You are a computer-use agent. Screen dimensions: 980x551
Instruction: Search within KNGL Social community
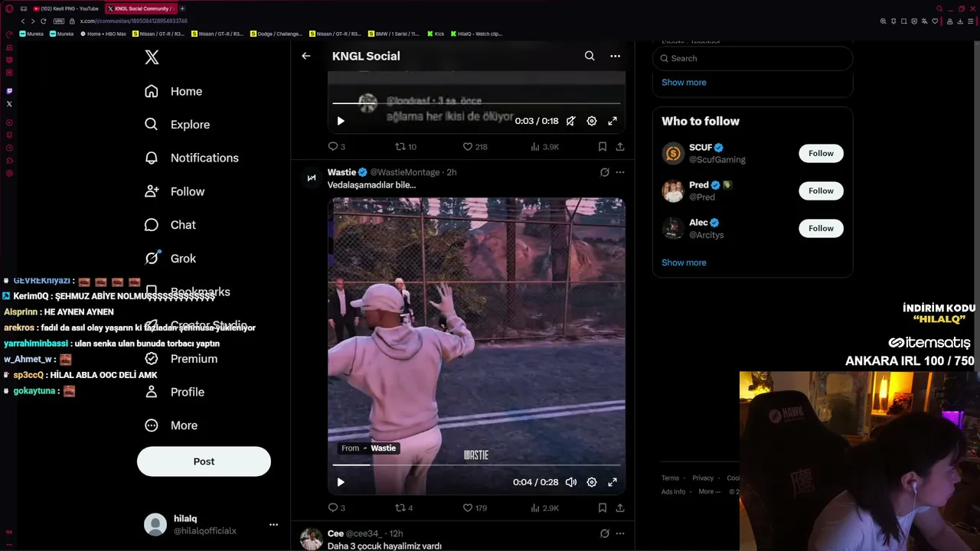[590, 56]
